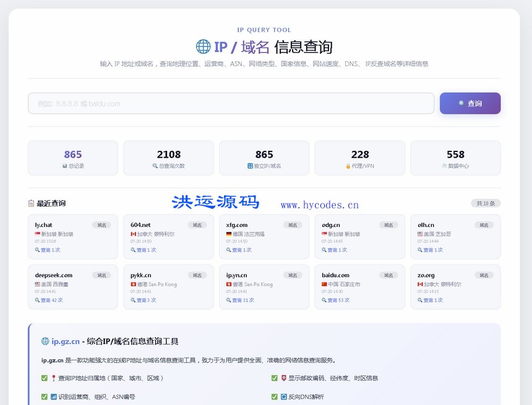Image resolution: width=532 pixels, height=405 pixels.
Task: Click 域名 tag on xfg.com card
Action: [x=293, y=225]
